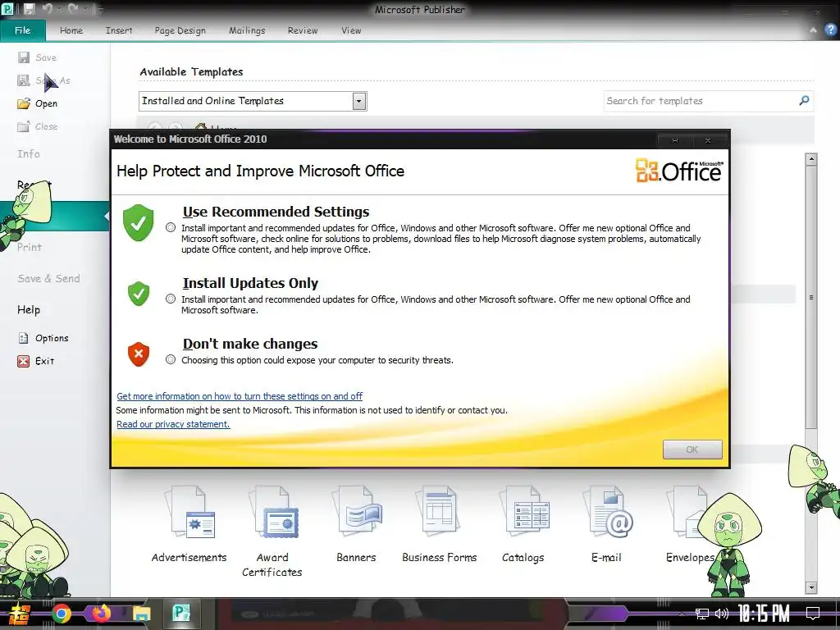Click the Microsoft Office Help question icon
The image size is (840, 630).
tap(830, 30)
